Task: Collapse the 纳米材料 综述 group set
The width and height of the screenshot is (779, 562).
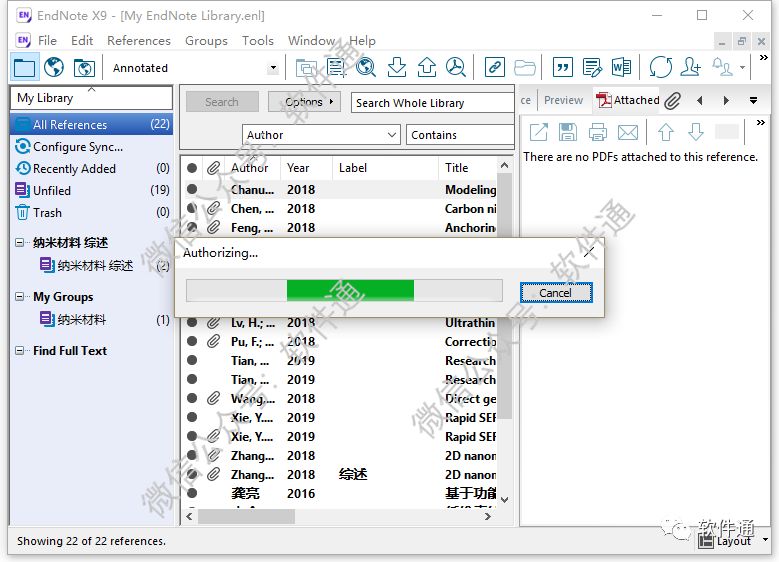Action: (x=19, y=242)
